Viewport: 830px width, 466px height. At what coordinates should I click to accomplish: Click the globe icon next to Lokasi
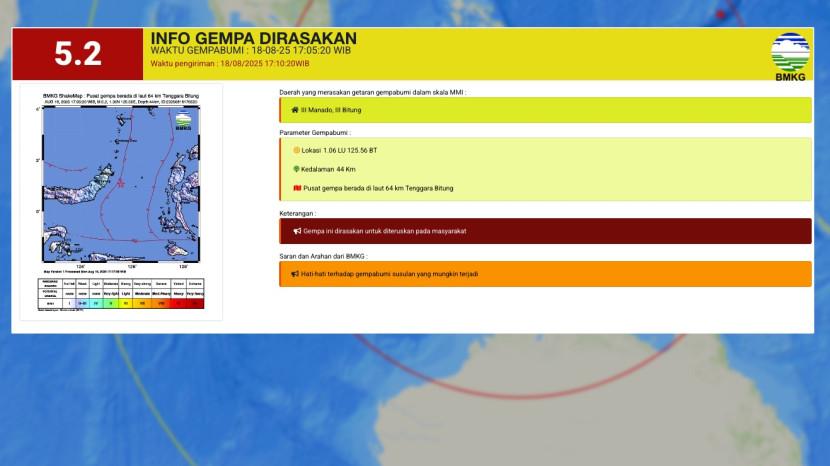pyautogui.click(x=296, y=150)
